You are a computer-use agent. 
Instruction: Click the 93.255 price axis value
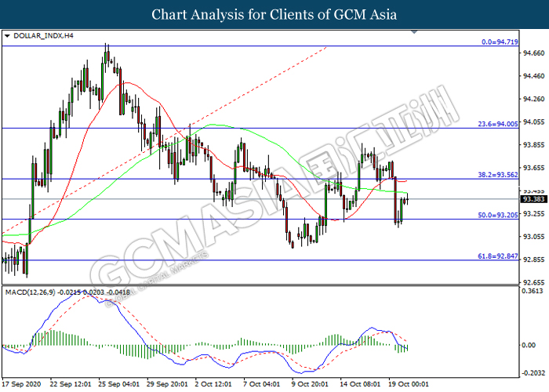tap(533, 214)
